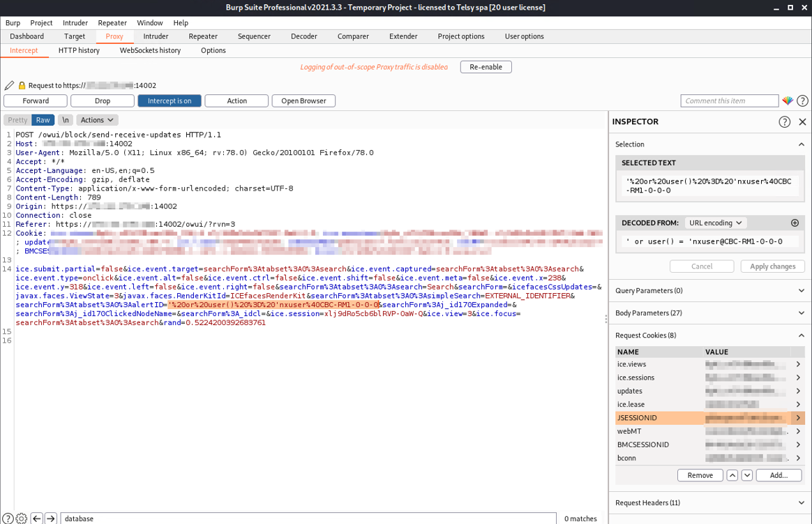Toggle non-printable \n characters display
Image resolution: width=812 pixels, height=524 pixels.
click(66, 120)
